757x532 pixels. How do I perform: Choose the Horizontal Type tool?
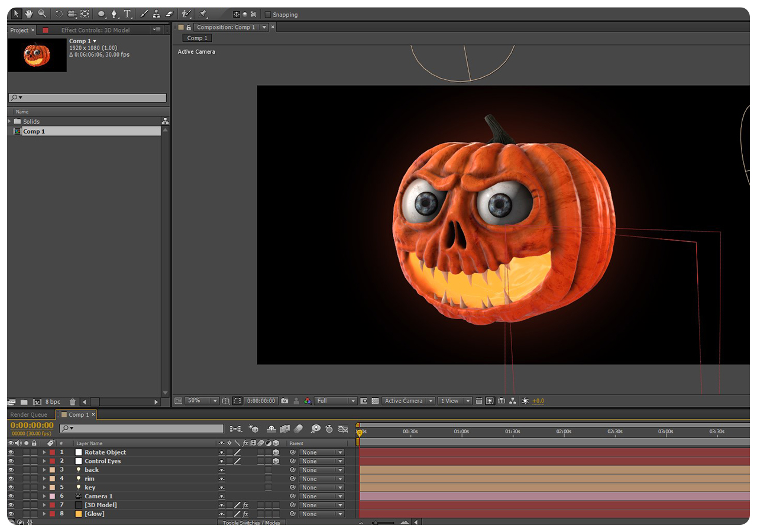(127, 14)
